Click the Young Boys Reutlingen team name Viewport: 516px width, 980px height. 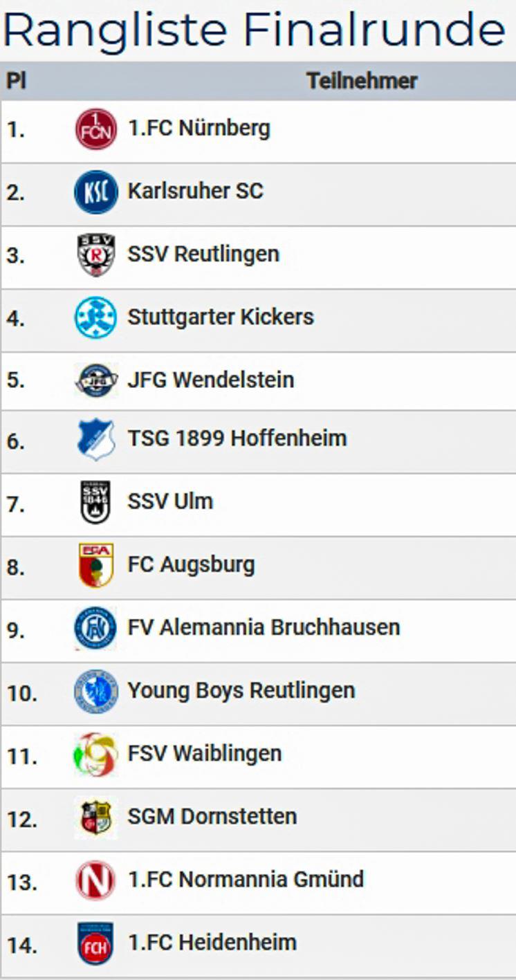tap(241, 690)
